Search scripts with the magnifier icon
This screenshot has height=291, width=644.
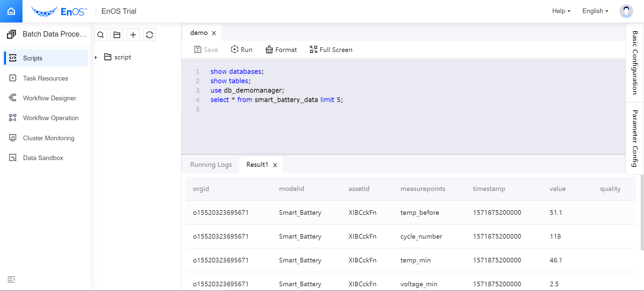point(101,35)
